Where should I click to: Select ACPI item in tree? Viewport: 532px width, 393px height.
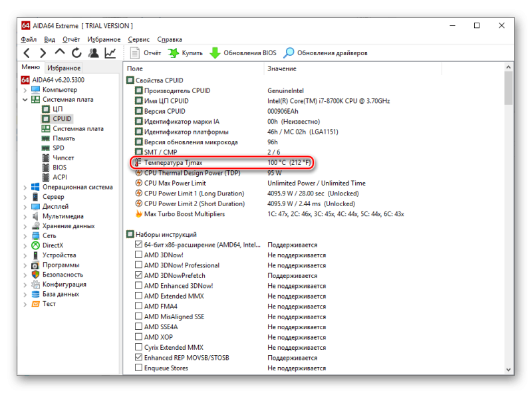pyautogui.click(x=55, y=177)
